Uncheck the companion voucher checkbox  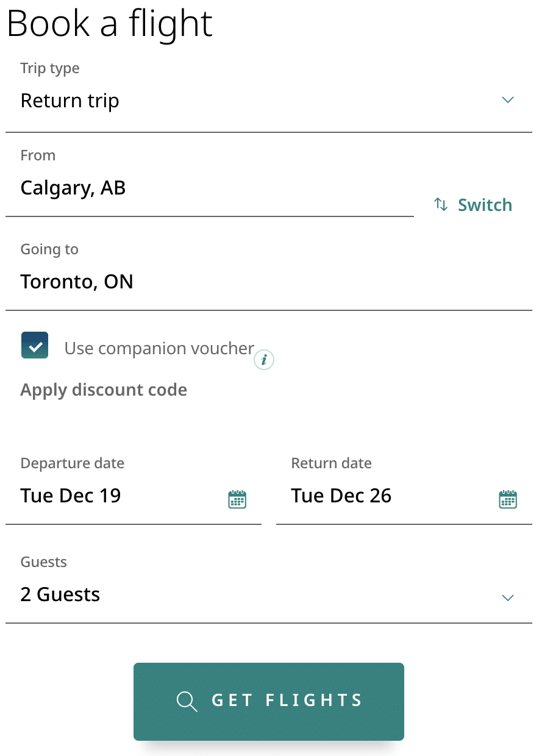(x=35, y=346)
